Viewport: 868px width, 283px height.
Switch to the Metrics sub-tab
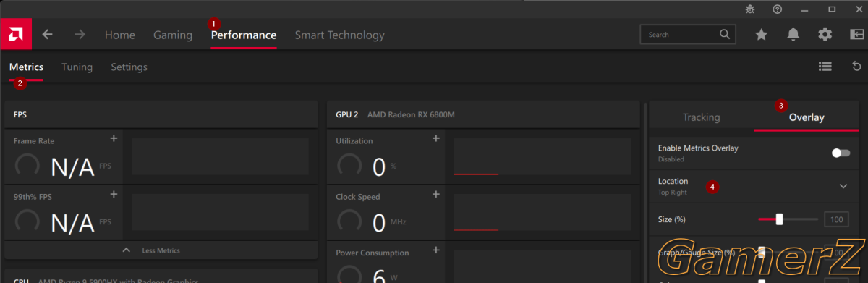[26, 67]
